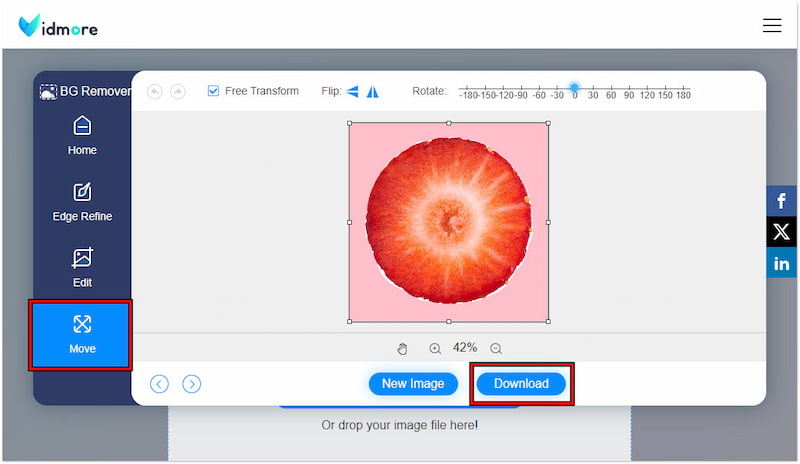Open the hamburger menu
The image size is (800, 464).
[772, 25]
